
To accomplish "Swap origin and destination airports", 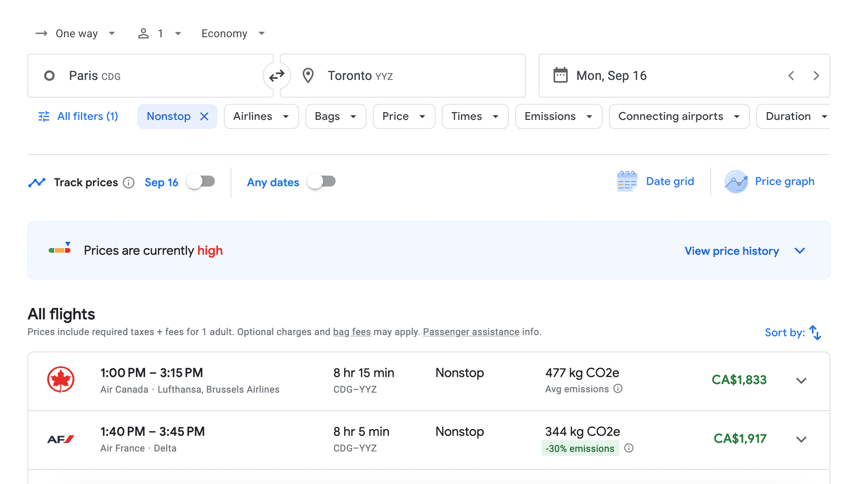I will point(277,76).
